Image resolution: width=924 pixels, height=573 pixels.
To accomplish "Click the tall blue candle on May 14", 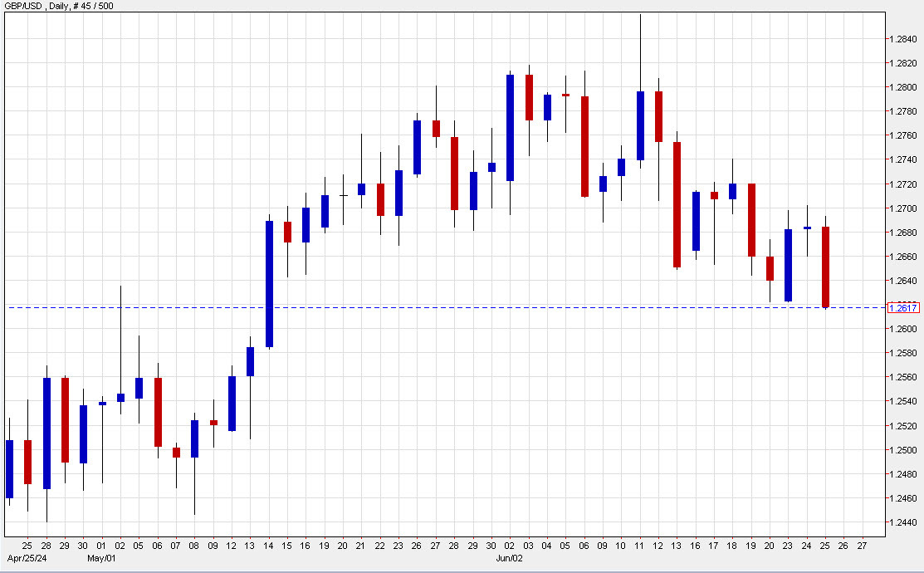I will point(268,282).
